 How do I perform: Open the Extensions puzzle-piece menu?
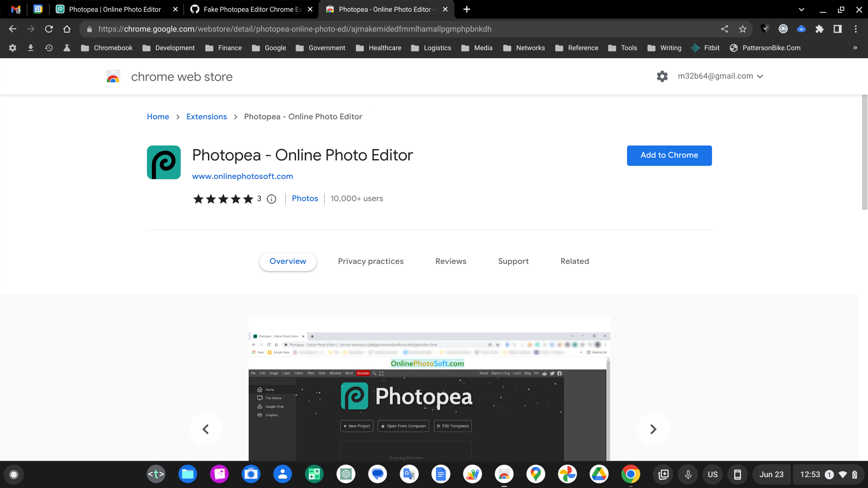(820, 28)
